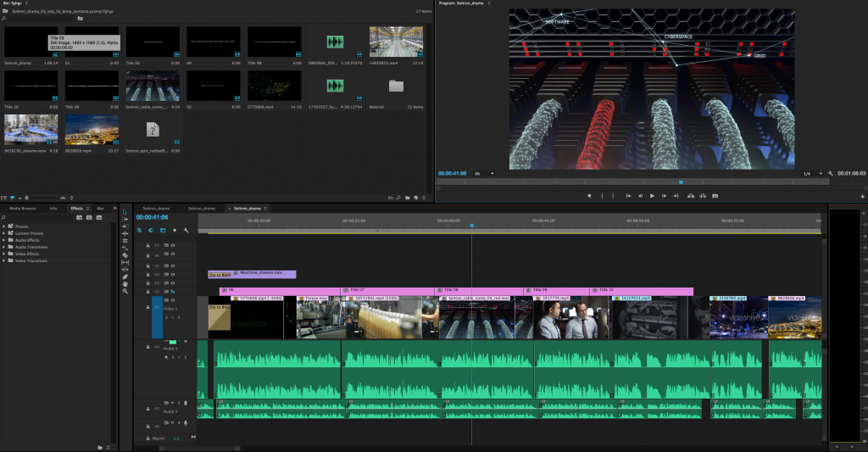Step back one frame in Program monitor
868x452 pixels.
(x=641, y=196)
